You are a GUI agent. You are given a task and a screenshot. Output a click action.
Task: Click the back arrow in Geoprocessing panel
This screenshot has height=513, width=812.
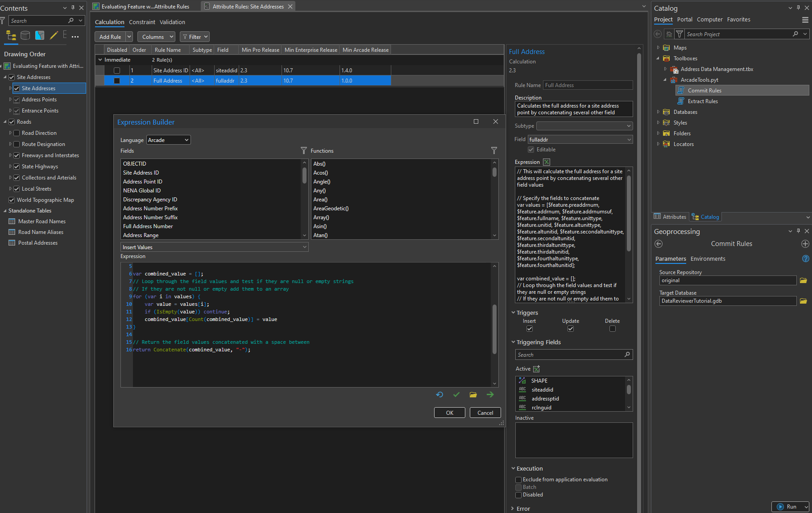tap(659, 244)
